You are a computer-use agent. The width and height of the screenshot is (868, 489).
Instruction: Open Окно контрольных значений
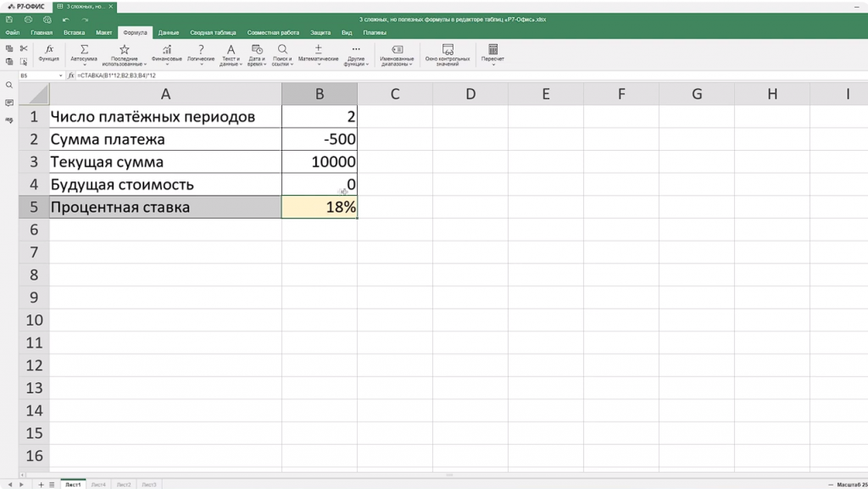(448, 55)
